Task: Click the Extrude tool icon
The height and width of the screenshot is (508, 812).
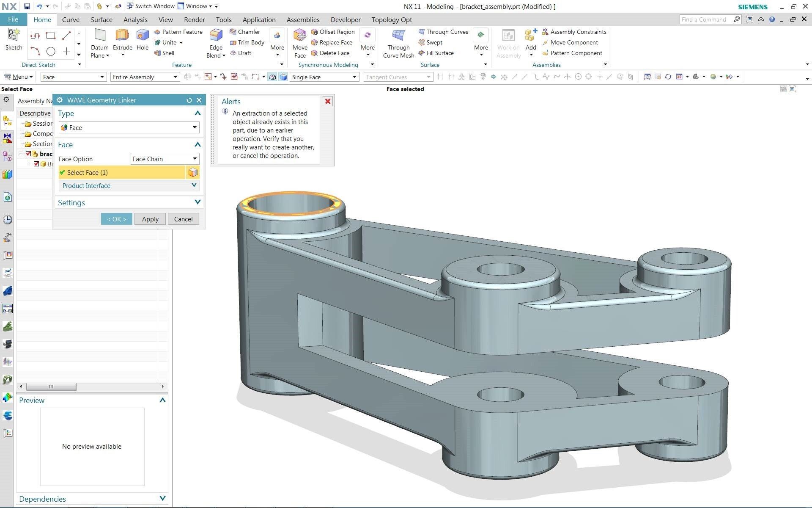Action: point(122,36)
